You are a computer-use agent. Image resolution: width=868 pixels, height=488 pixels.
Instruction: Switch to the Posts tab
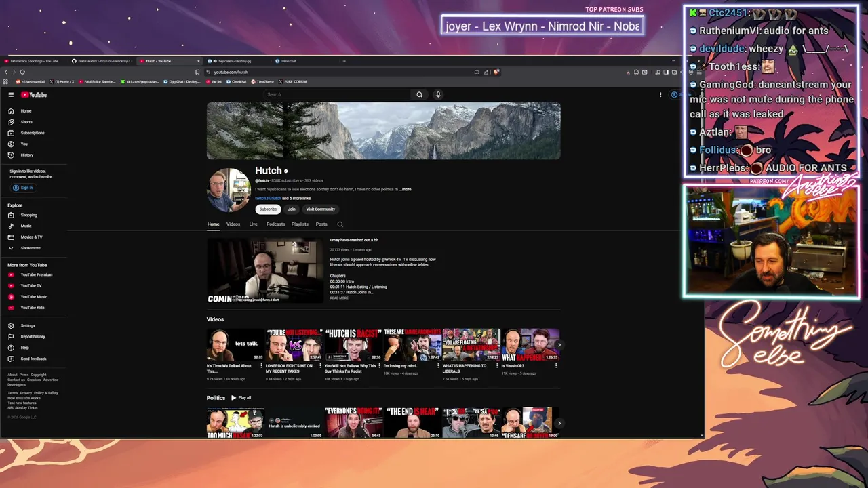click(321, 224)
